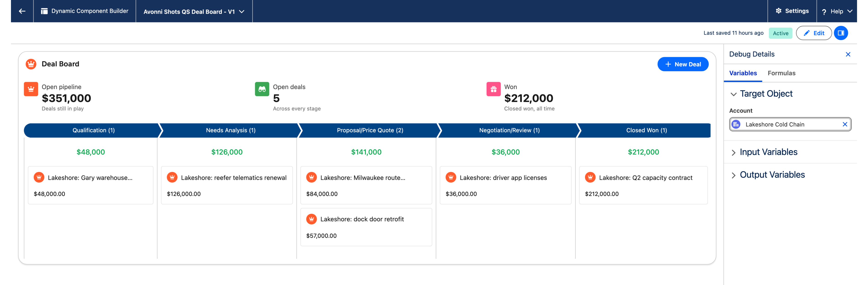Viewport: 868px width, 285px height.
Task: Select the Needs Analysis (1) stage
Action: click(x=230, y=130)
